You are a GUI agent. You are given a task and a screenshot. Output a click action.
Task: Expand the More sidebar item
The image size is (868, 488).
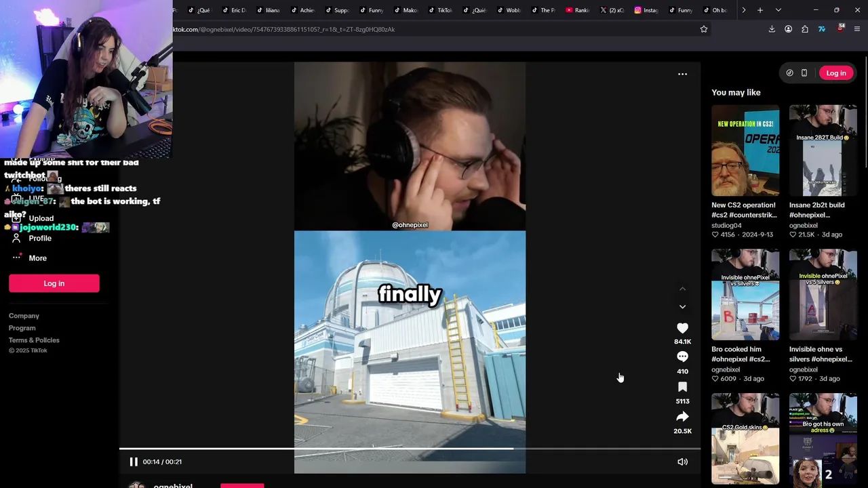point(37,258)
